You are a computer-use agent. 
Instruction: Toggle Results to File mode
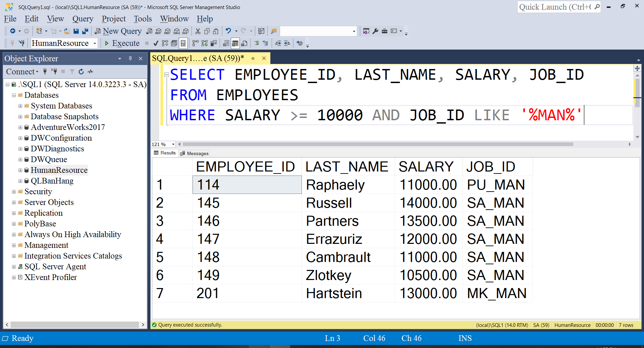tap(244, 43)
